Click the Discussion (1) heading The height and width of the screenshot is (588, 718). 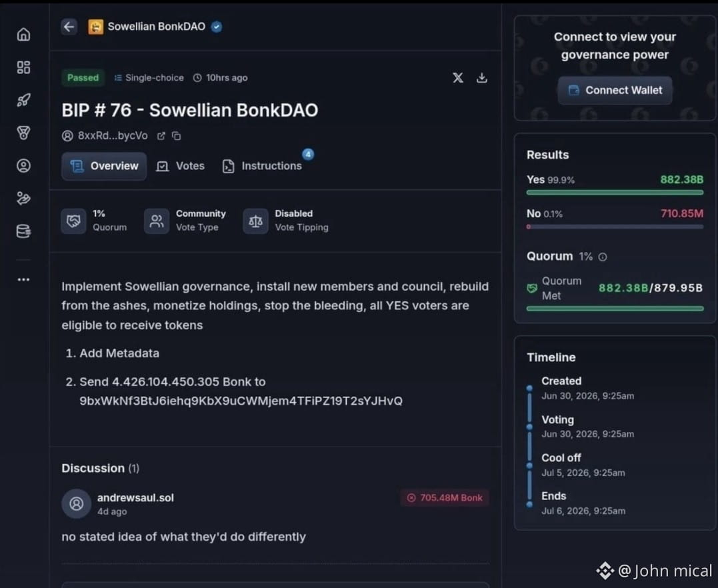pyautogui.click(x=100, y=468)
